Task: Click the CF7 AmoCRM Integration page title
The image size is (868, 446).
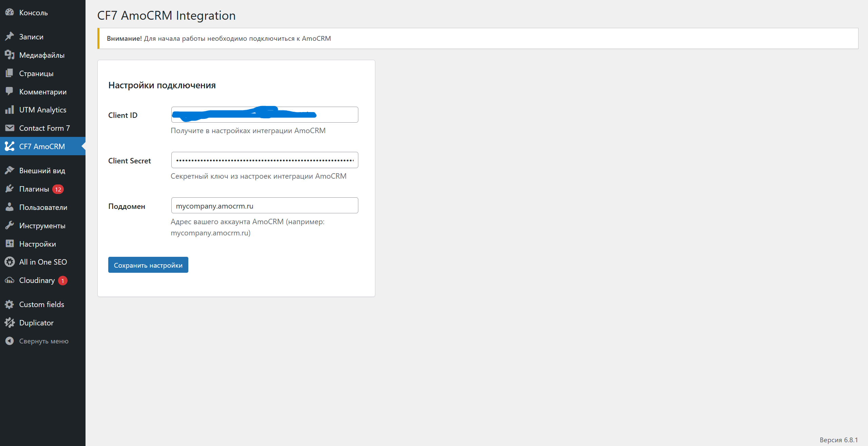Action: click(166, 16)
